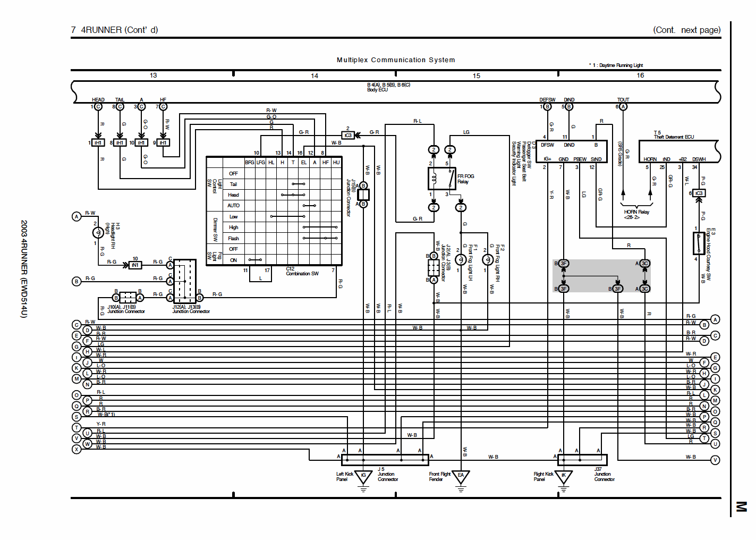The width and height of the screenshot is (756, 540).
Task: Select the E3 Engine Hood Courtesy switch symbol
Action: pyautogui.click(x=699, y=243)
